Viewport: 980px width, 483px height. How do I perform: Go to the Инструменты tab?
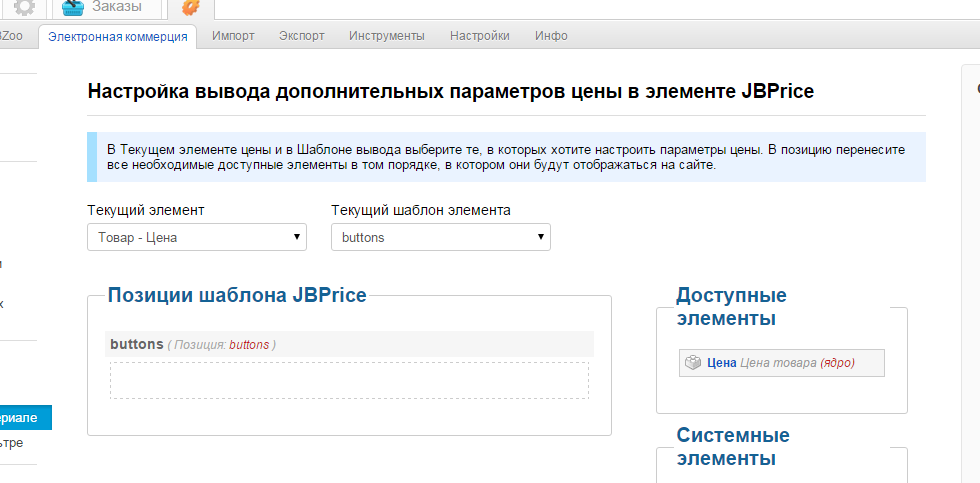click(386, 36)
